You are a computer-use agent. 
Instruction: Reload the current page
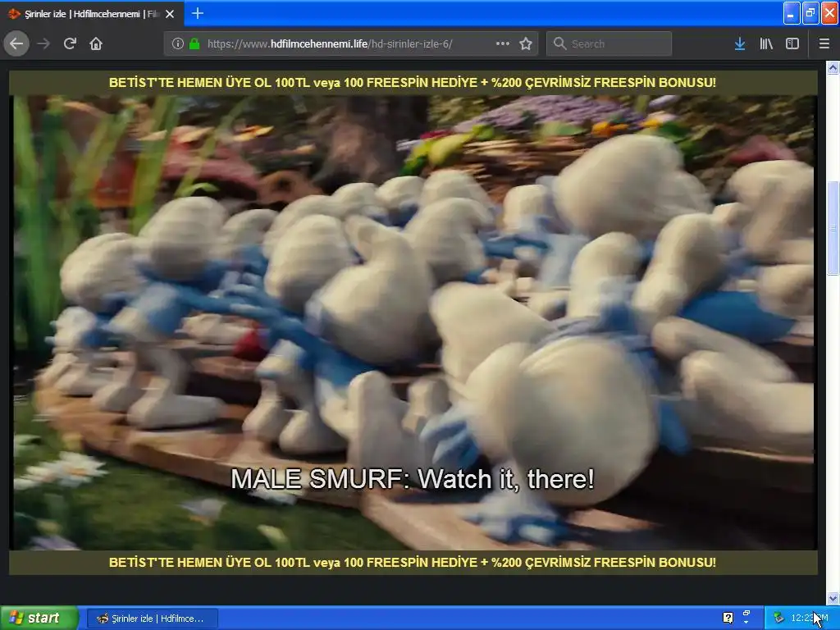tap(70, 44)
